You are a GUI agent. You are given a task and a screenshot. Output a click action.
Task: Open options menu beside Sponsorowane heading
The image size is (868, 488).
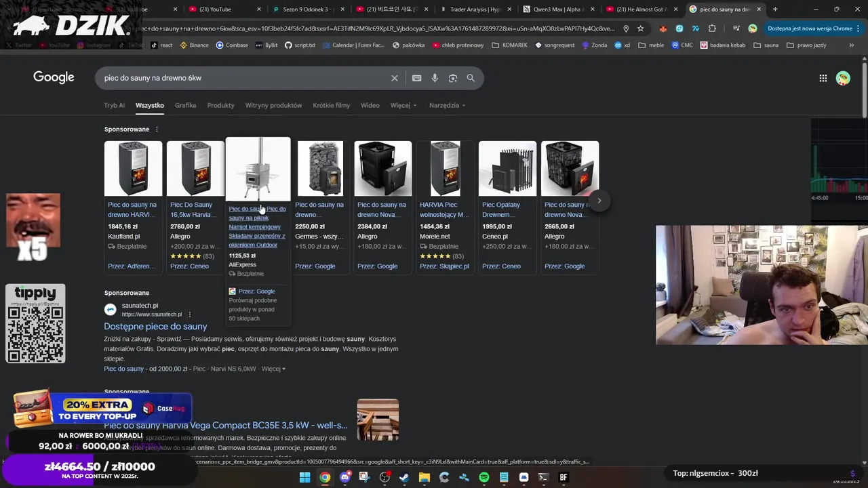pos(157,129)
